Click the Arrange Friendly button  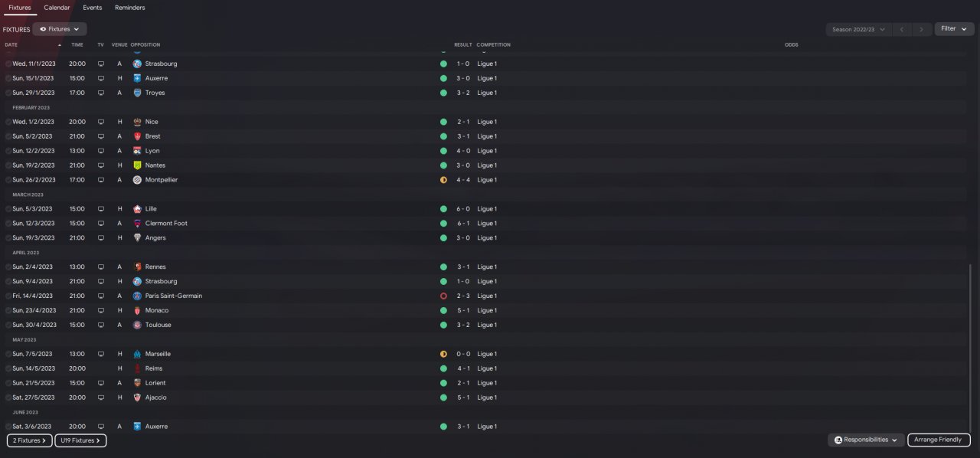coord(939,440)
